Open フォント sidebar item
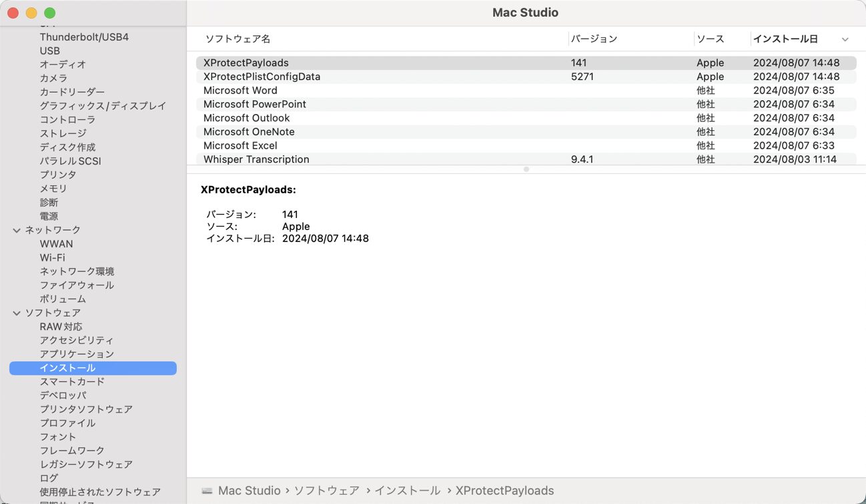The image size is (866, 504). [x=58, y=437]
